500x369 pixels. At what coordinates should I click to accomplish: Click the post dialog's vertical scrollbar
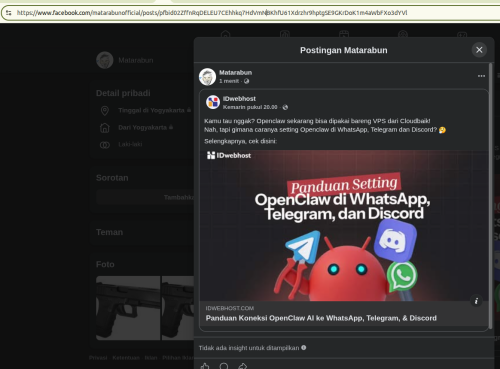click(x=490, y=196)
